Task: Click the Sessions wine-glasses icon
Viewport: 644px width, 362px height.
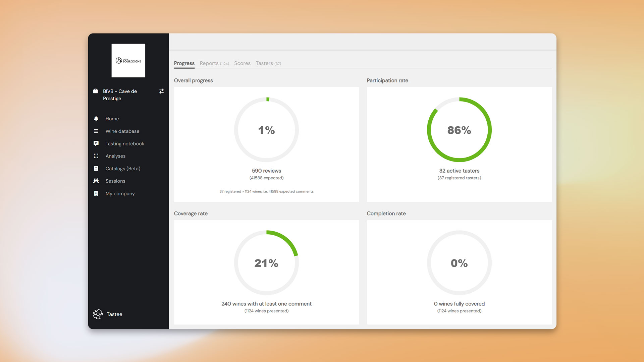Action: click(x=97, y=181)
